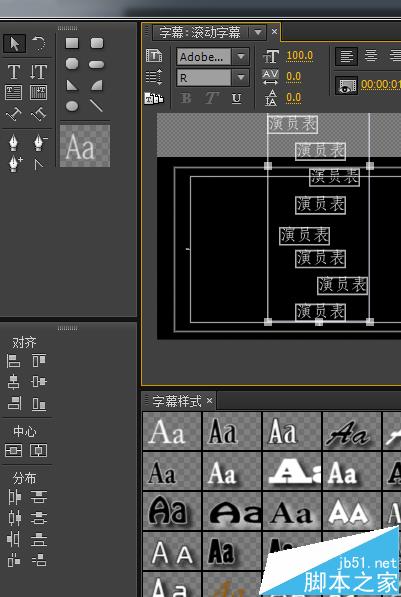Select the pill-shaped Rounded Rectangle tool
The height and width of the screenshot is (597, 401).
97,64
